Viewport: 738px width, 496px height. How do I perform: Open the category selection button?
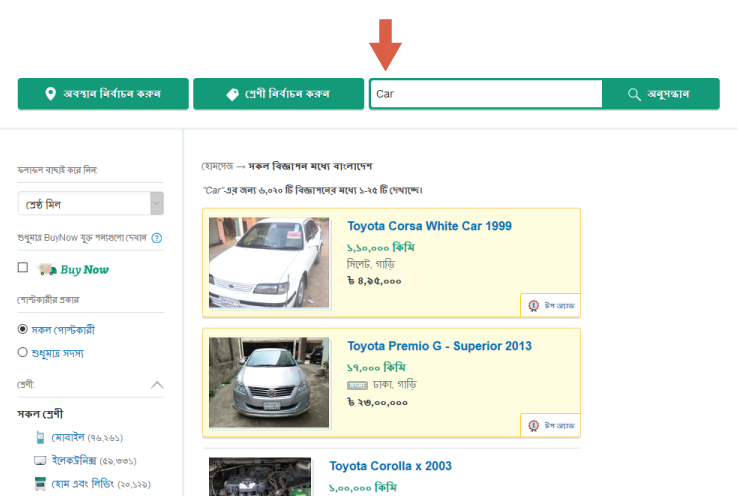coord(279,94)
